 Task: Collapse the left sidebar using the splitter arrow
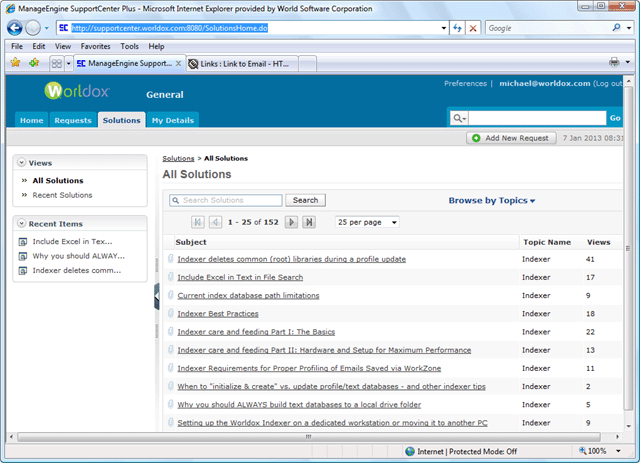click(156, 296)
